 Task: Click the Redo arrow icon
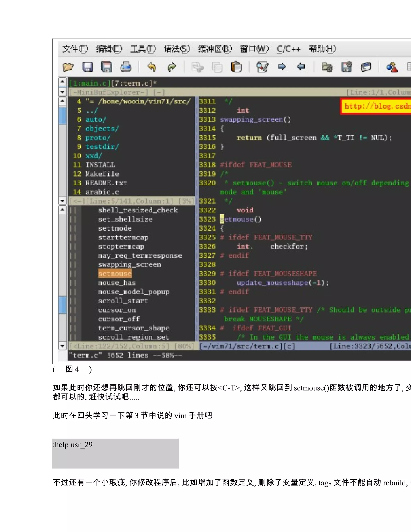click(172, 67)
